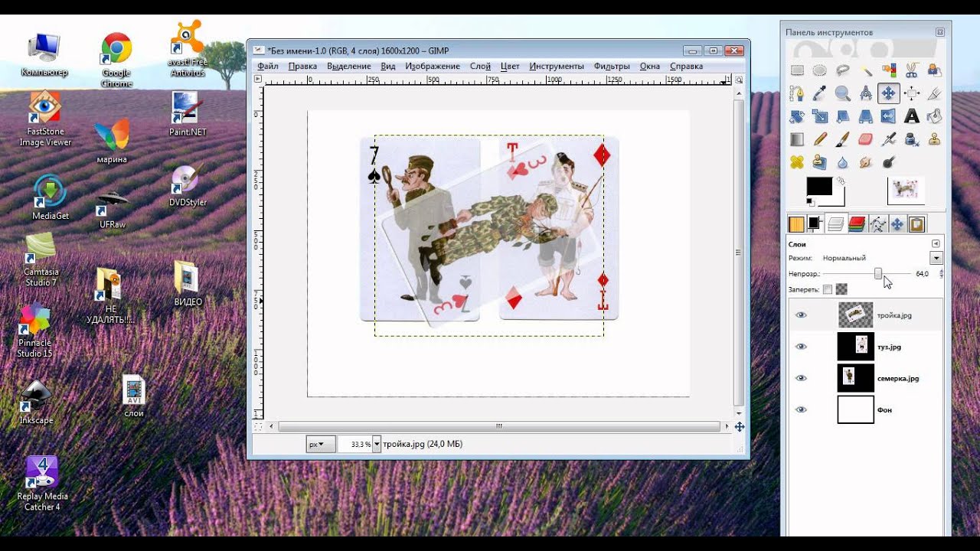
Task: Select the Select by Color tool
Action: tap(889, 70)
